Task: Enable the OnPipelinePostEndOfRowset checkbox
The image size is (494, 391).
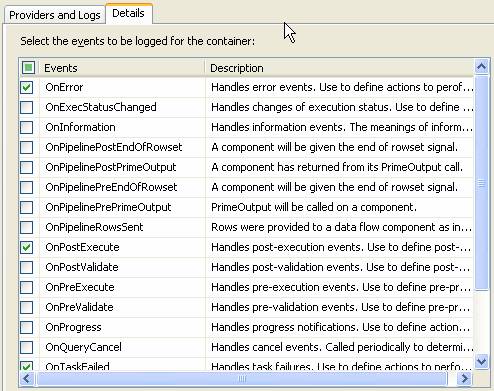Action: (26, 147)
